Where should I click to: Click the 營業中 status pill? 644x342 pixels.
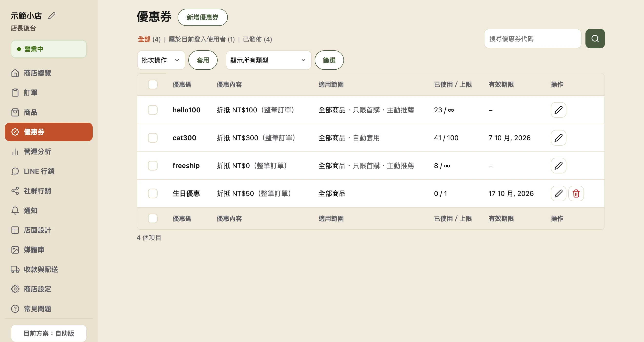point(49,49)
